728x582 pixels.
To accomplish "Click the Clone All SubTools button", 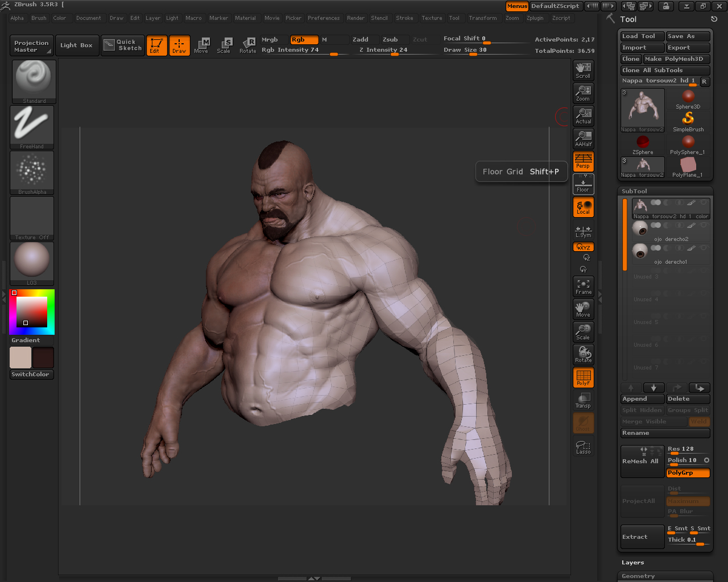I will (665, 70).
